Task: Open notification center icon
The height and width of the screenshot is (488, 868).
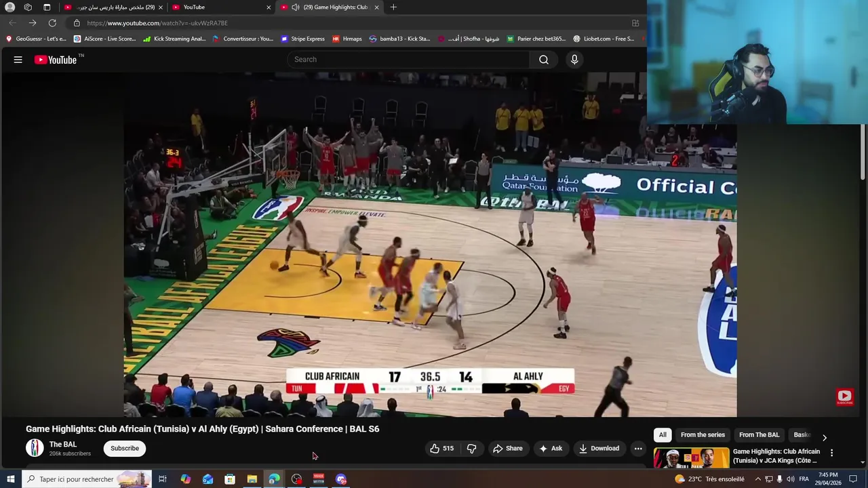Action: click(x=853, y=479)
